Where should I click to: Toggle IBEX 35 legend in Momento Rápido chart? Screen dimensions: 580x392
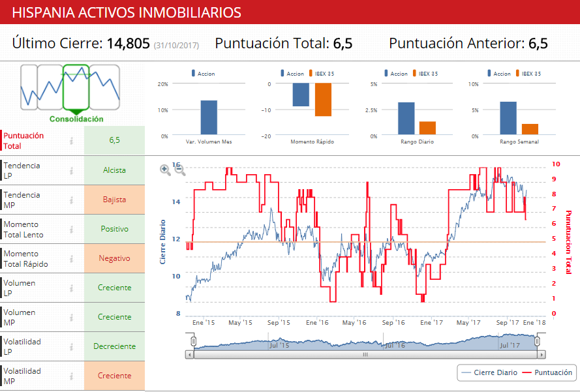322,74
